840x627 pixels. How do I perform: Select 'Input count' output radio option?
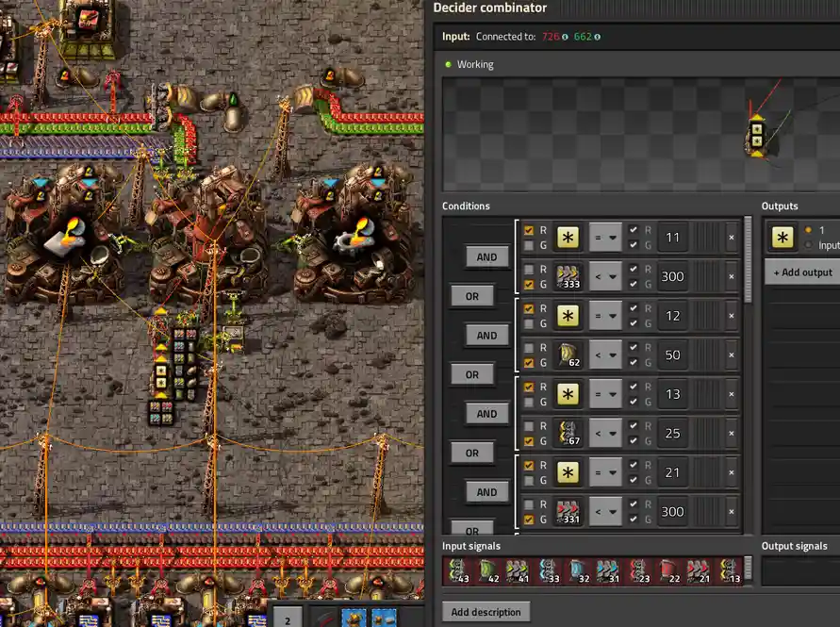point(808,245)
